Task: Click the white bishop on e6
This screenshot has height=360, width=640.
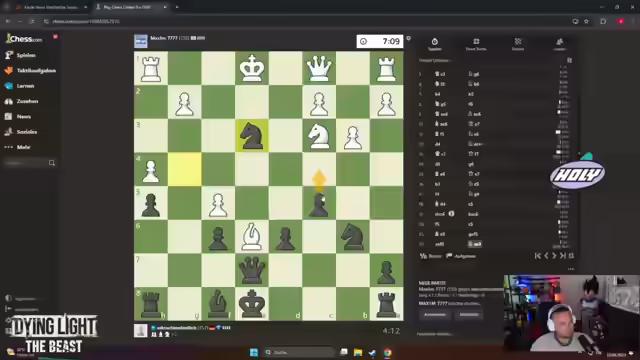Action: click(x=252, y=236)
